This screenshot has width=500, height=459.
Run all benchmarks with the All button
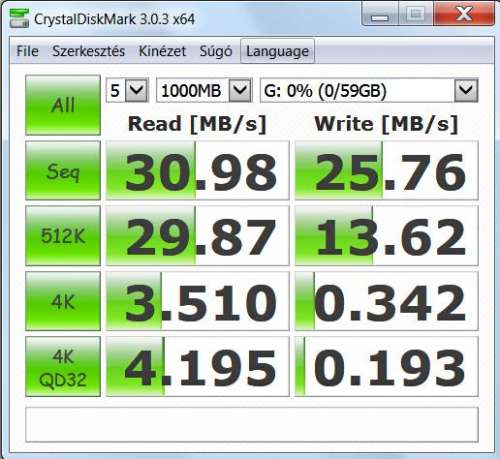[x=63, y=105]
